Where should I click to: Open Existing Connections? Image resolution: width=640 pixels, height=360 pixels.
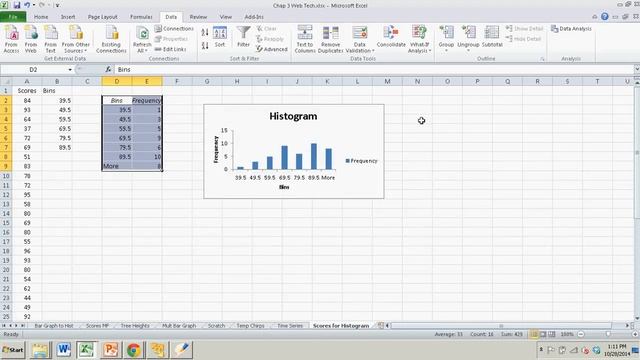pos(111,39)
